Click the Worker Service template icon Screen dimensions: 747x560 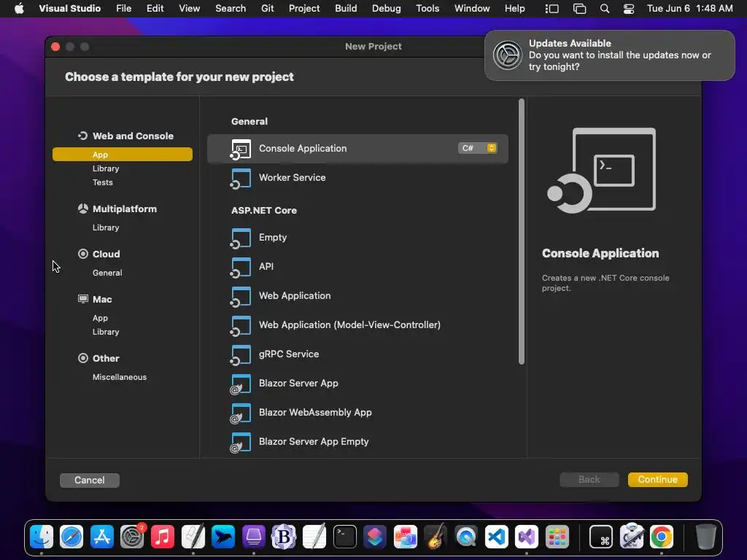(x=241, y=178)
